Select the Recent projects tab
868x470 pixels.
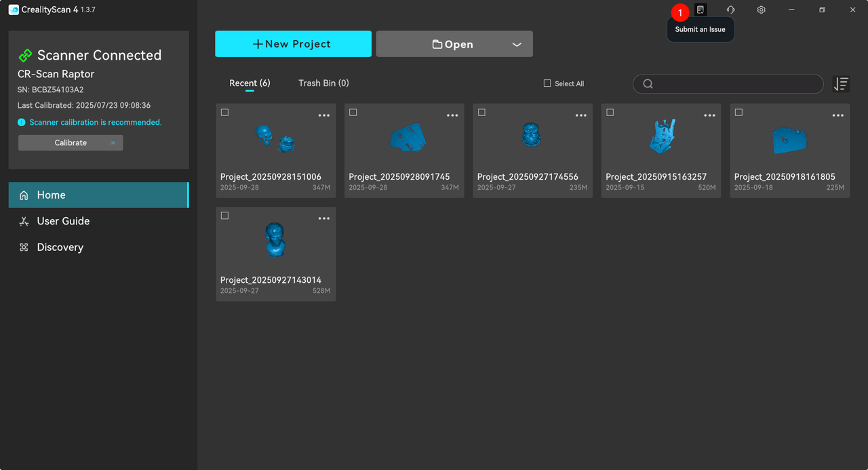click(x=250, y=83)
